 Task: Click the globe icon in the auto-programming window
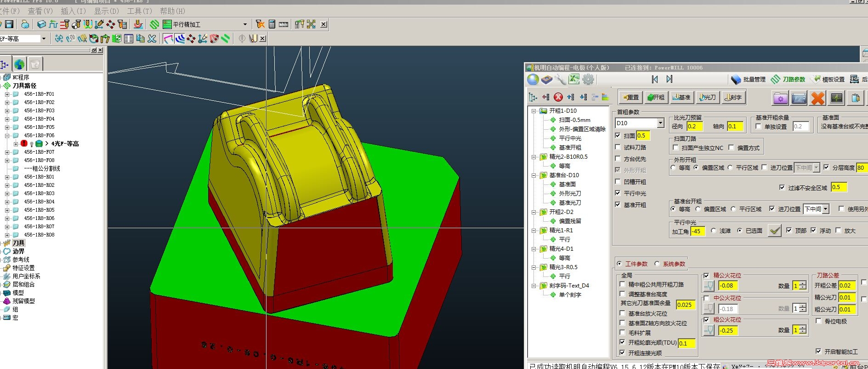click(533, 80)
